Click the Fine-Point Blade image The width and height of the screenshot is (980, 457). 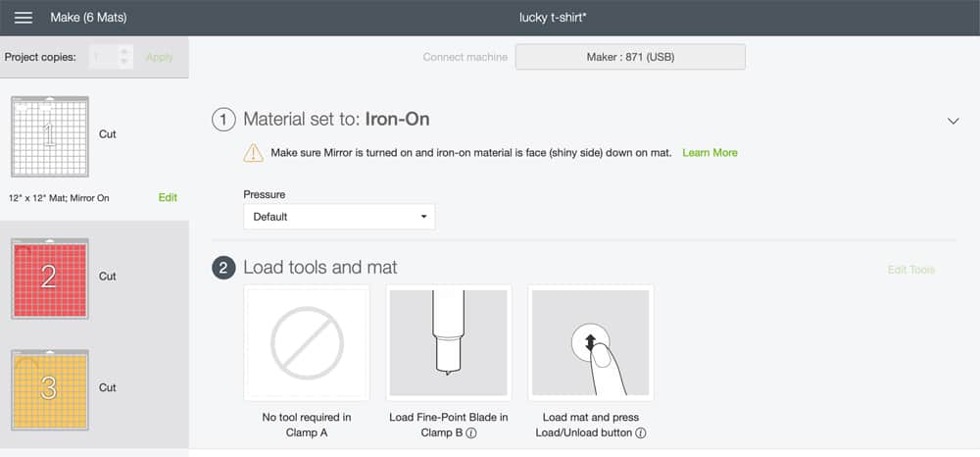pos(448,342)
